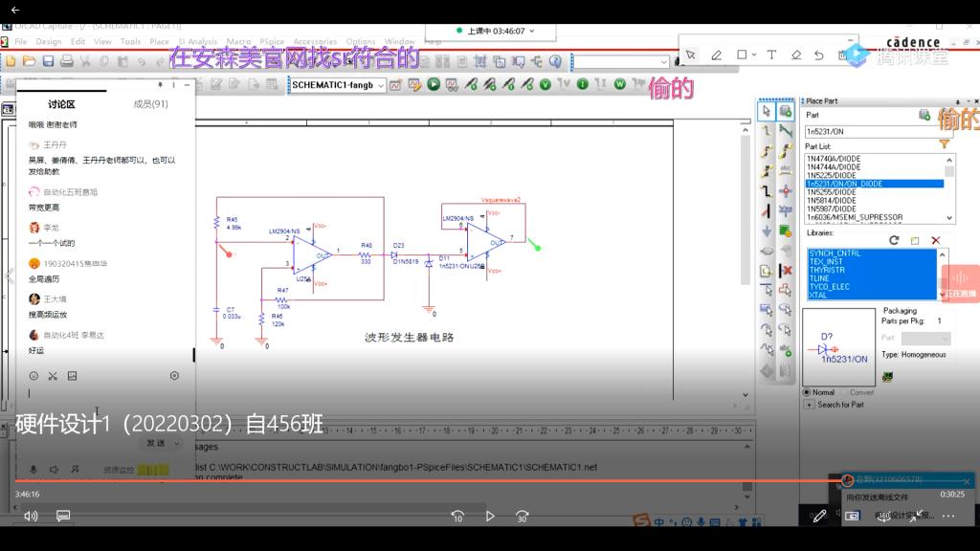This screenshot has width=980, height=551.
Task: Run the PSpice simulation (green play icon)
Action: [x=434, y=84]
